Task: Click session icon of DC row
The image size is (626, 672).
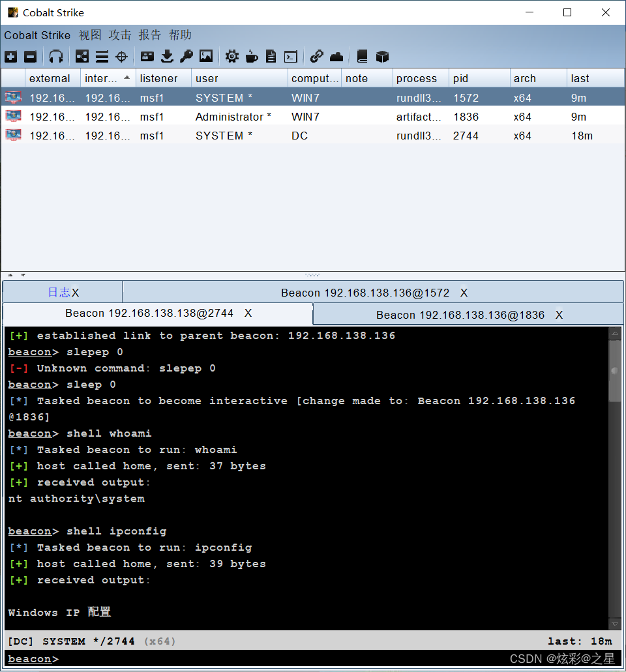Action: point(13,135)
